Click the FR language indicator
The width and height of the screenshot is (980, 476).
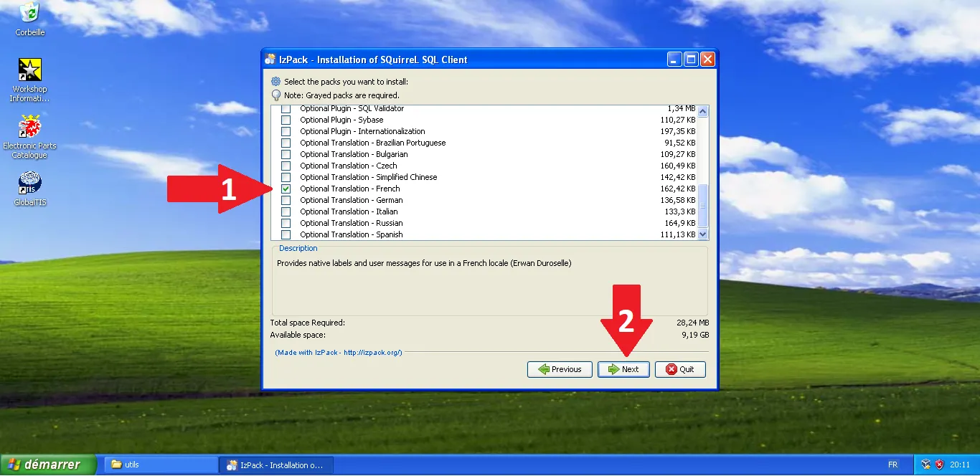tap(892, 465)
